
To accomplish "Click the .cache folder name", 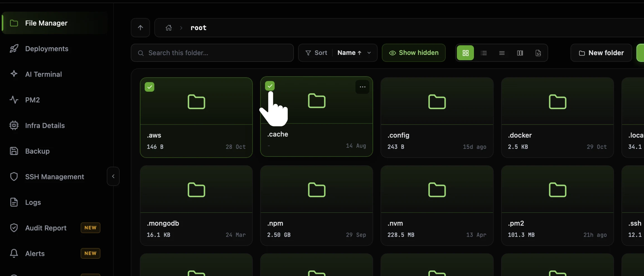I will (278, 134).
